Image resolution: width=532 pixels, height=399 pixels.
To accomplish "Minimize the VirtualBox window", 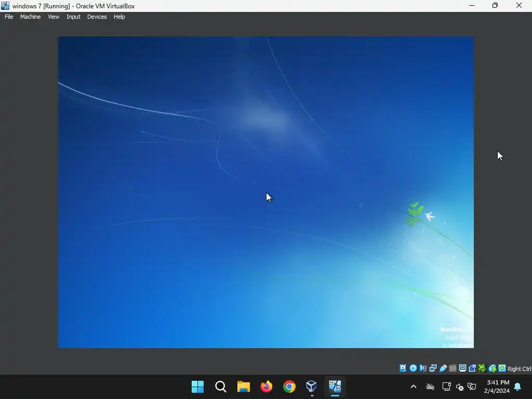I will pyautogui.click(x=472, y=5).
